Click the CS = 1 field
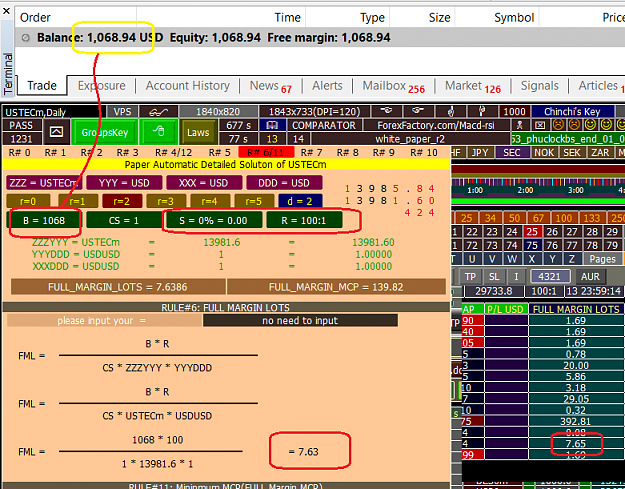This screenshot has height=489, width=625. (x=124, y=220)
